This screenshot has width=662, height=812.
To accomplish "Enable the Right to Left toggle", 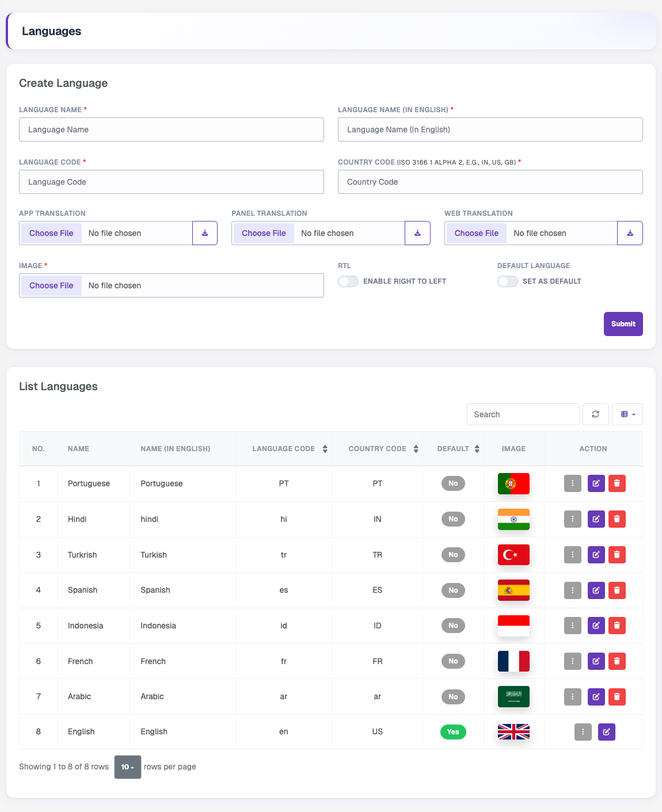I will coord(348,281).
